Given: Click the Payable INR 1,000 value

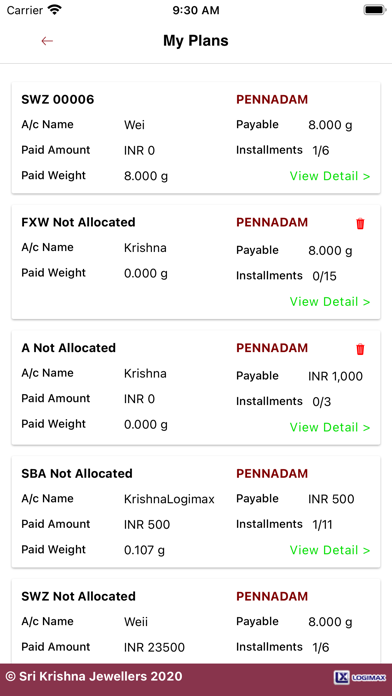Looking at the screenshot, I should point(335,377).
